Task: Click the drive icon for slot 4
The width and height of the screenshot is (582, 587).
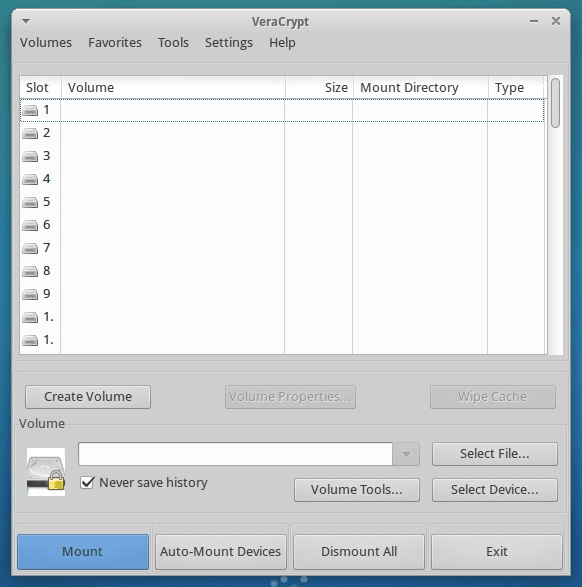Action: [x=30, y=179]
